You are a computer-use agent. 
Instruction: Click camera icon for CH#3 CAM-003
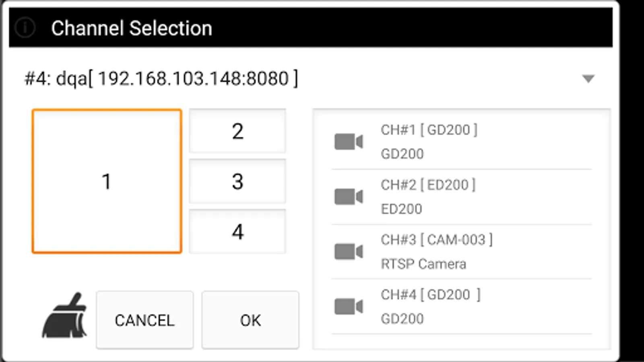[349, 252]
